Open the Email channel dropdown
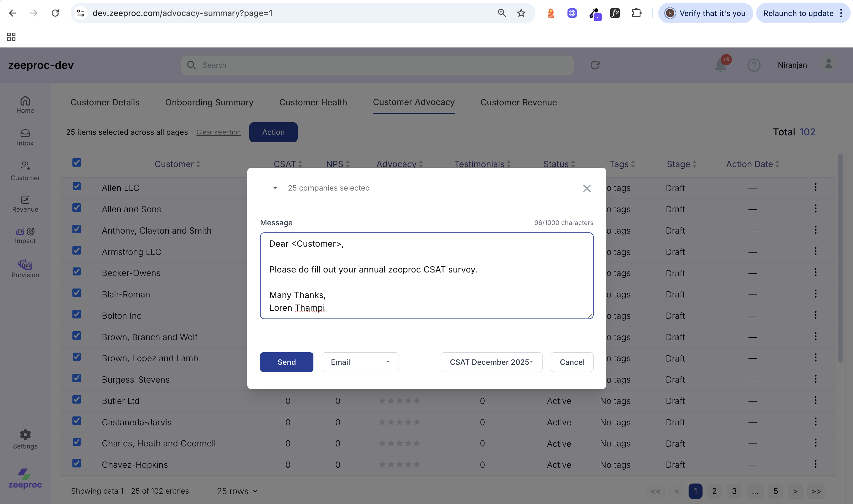This screenshot has height=504, width=853. coord(360,362)
